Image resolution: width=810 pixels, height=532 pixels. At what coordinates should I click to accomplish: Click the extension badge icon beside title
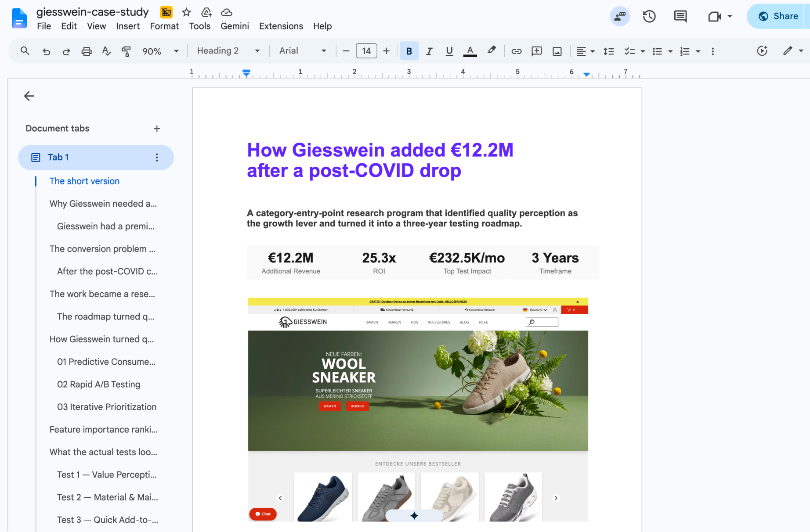tap(166, 12)
